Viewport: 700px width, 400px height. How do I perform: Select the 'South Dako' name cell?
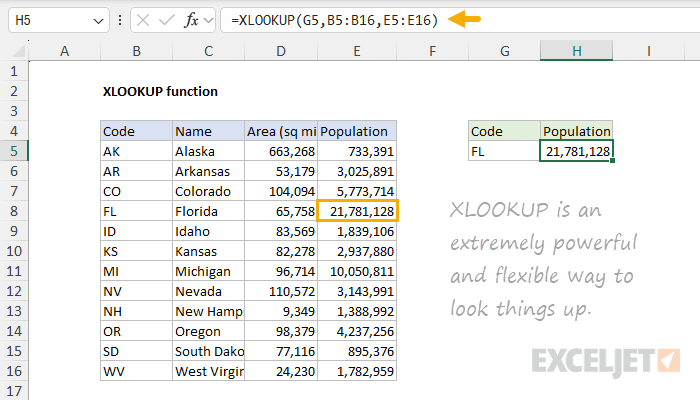pos(208,351)
